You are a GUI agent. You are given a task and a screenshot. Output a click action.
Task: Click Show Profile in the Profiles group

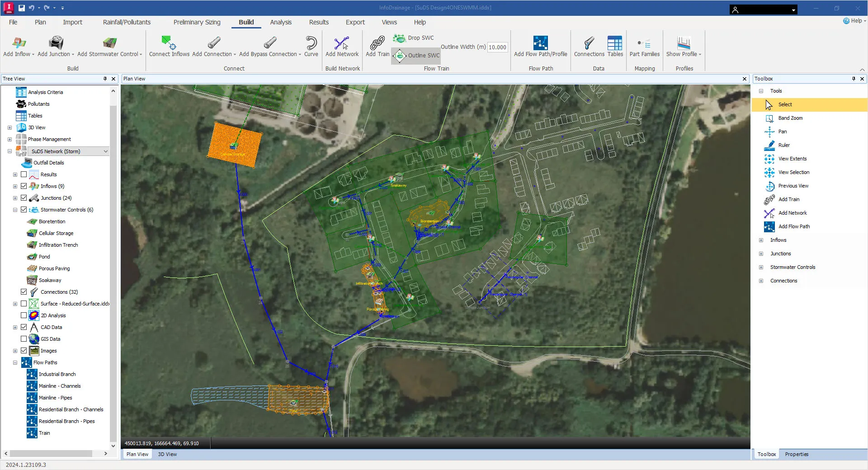pos(683,47)
